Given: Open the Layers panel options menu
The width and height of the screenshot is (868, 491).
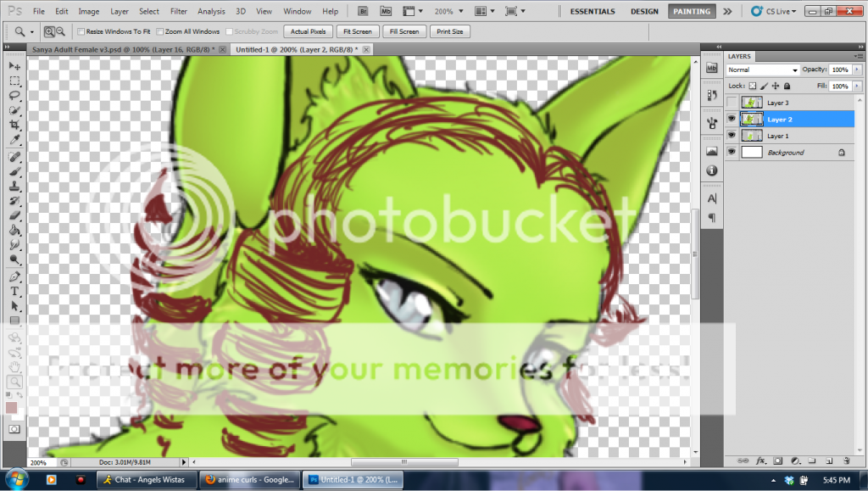Looking at the screenshot, I should tap(857, 57).
